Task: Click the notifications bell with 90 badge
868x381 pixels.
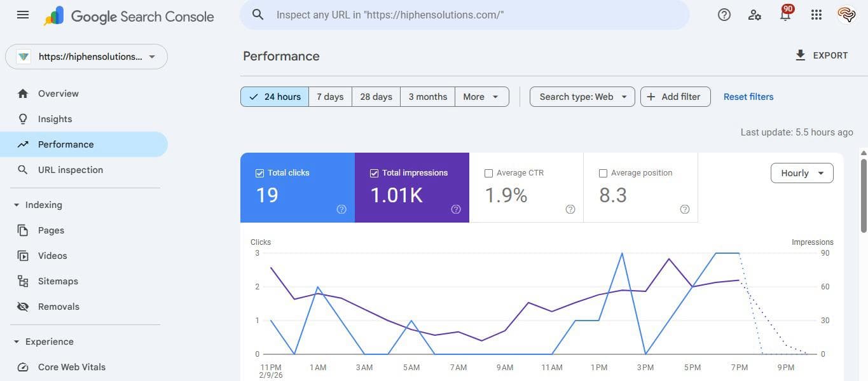Action: point(785,14)
